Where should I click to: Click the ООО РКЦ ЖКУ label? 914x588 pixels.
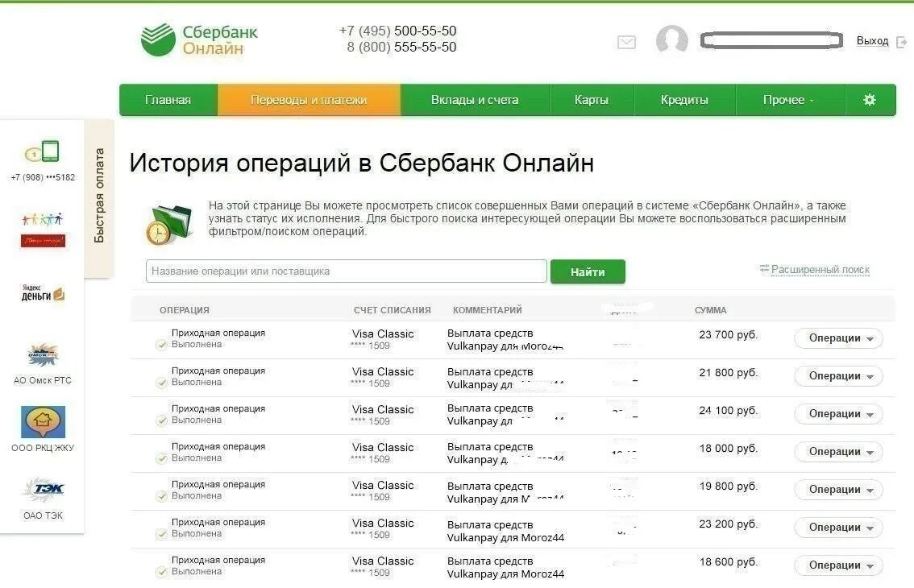pyautogui.click(x=43, y=448)
